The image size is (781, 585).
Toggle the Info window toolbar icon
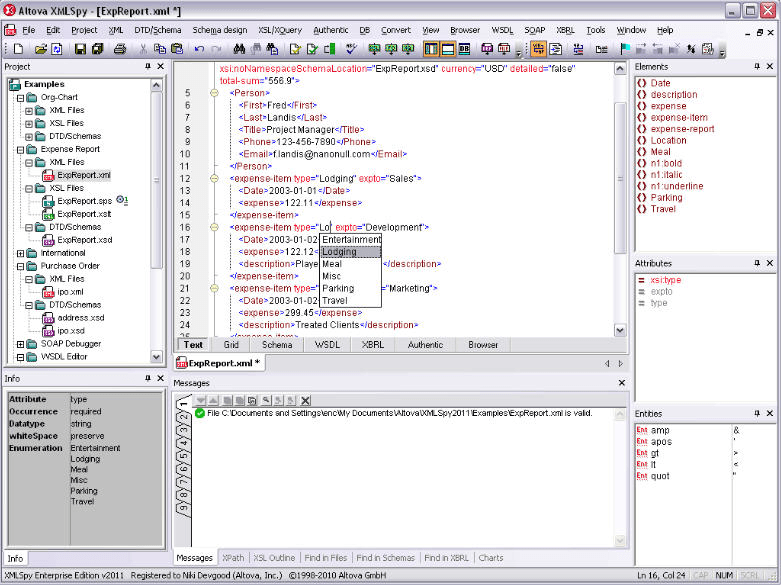(448, 49)
